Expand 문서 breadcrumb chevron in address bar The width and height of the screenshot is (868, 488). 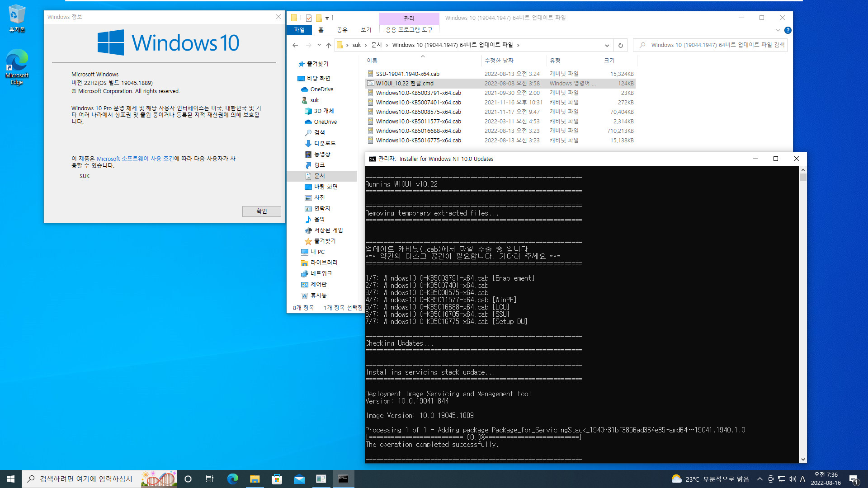tap(387, 45)
